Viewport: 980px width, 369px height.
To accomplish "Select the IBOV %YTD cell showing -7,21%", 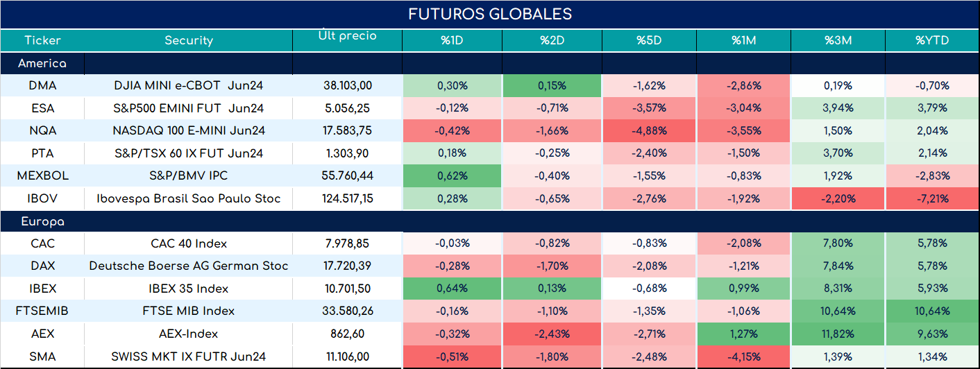I will (932, 199).
